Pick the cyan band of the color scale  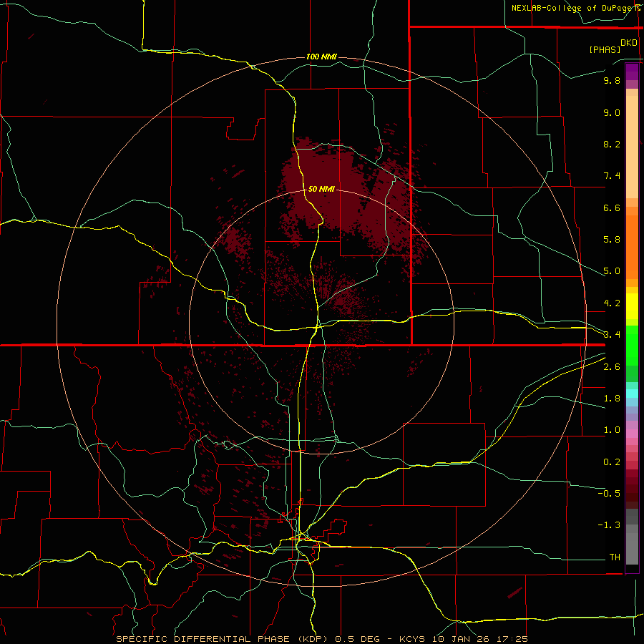(x=632, y=393)
